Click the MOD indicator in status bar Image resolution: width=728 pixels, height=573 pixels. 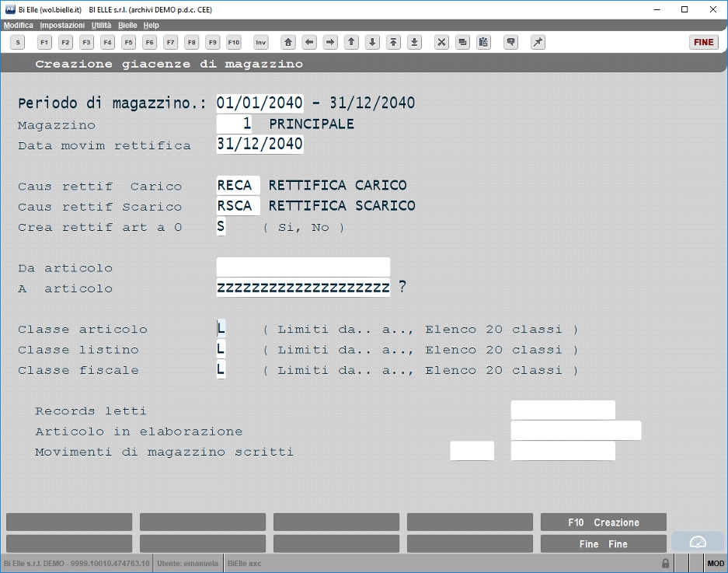(x=716, y=563)
